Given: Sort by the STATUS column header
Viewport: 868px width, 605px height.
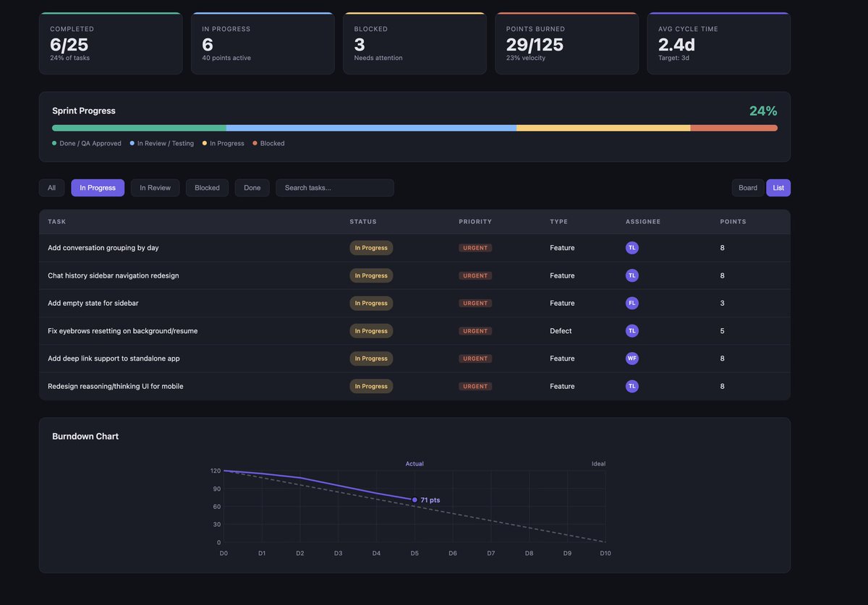Looking at the screenshot, I should (x=363, y=222).
